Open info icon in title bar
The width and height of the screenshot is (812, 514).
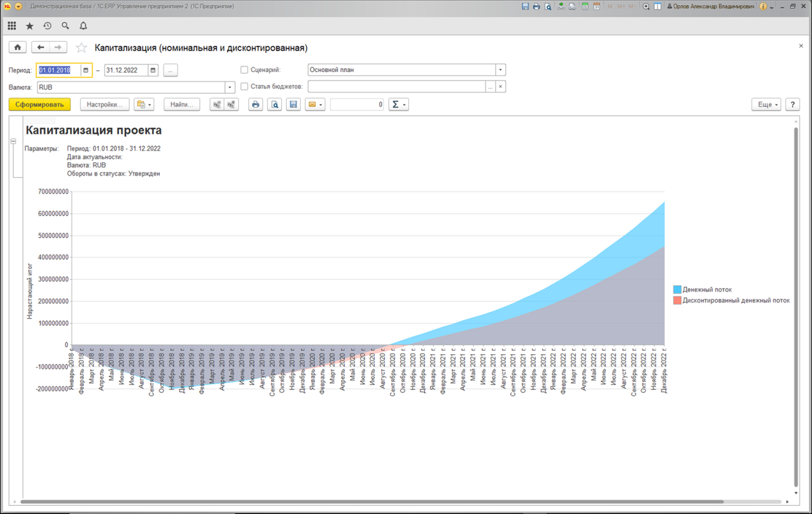[x=763, y=6]
